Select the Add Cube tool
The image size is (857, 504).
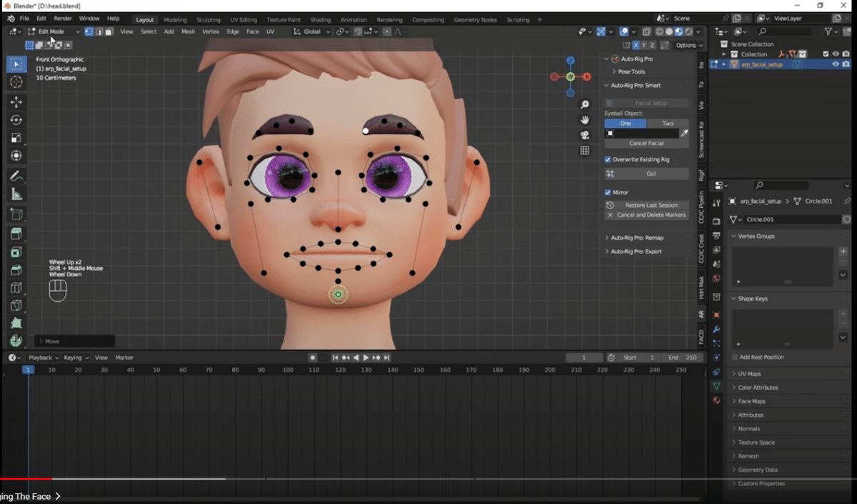point(16,214)
